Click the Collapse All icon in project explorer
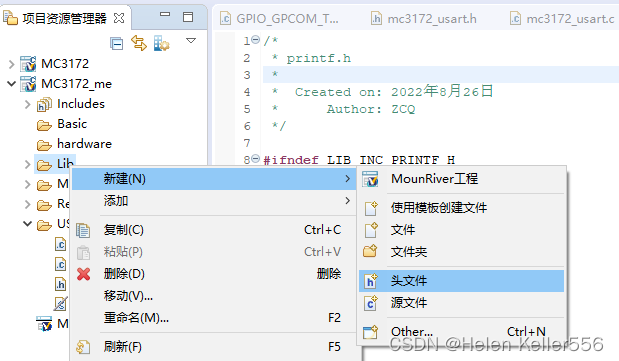 (116, 43)
